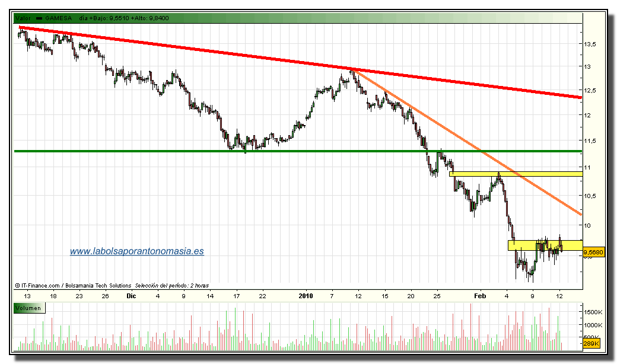Click the GAMESA series legend marker

[40, 18]
